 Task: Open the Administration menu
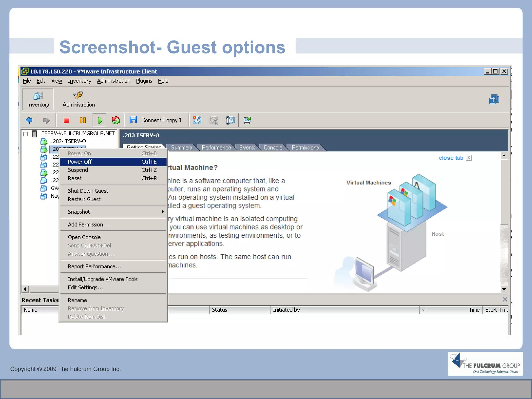pyautogui.click(x=114, y=81)
